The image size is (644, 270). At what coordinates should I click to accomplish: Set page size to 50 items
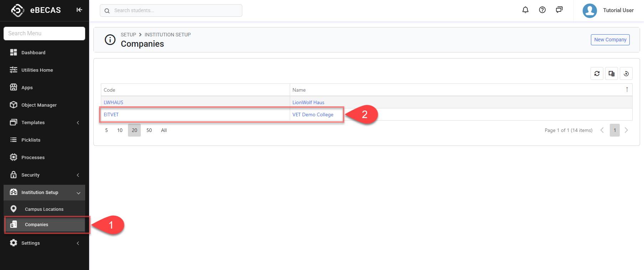tap(149, 130)
